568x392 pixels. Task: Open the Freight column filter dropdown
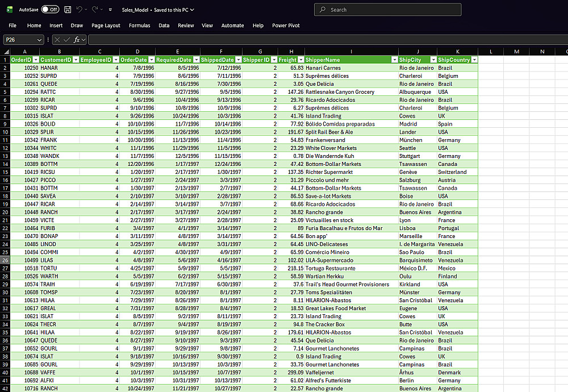[300, 60]
